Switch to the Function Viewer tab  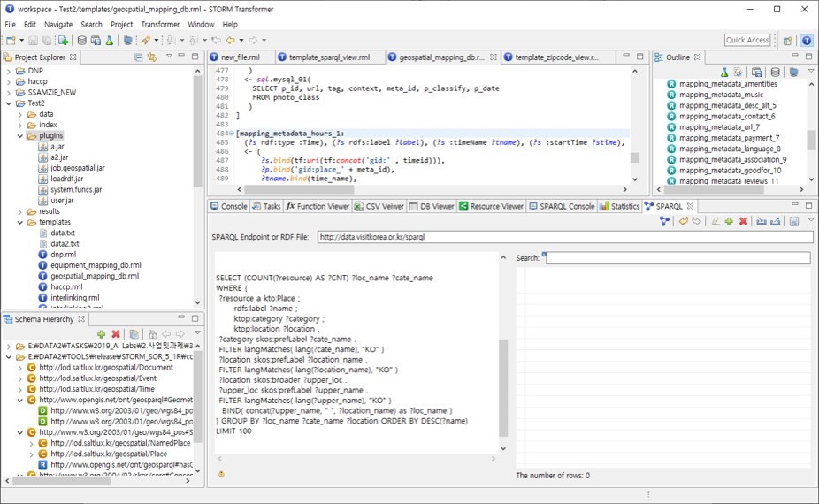click(x=318, y=206)
